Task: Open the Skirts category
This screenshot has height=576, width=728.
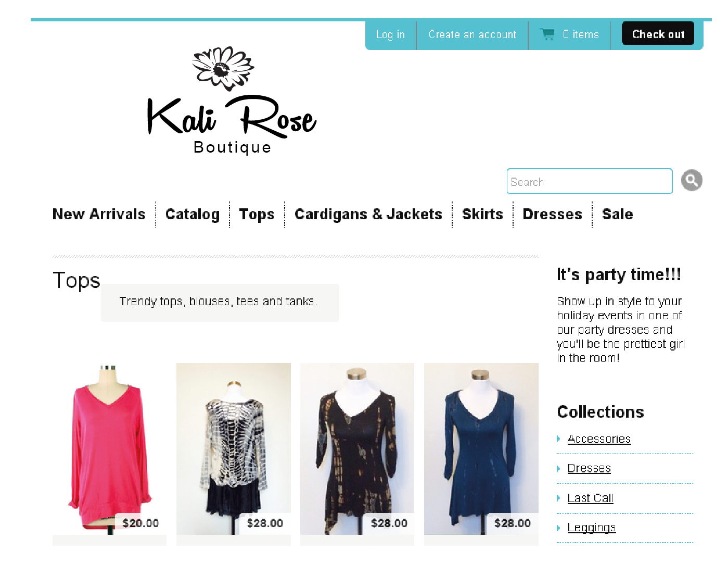Action: click(x=482, y=214)
